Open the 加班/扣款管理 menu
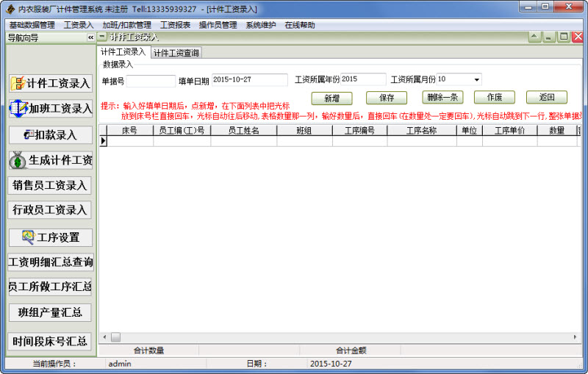This screenshot has width=588, height=374. tap(126, 25)
